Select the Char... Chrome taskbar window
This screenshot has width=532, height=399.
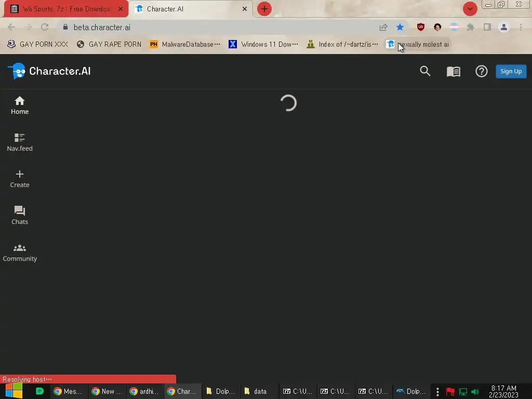[x=182, y=391]
